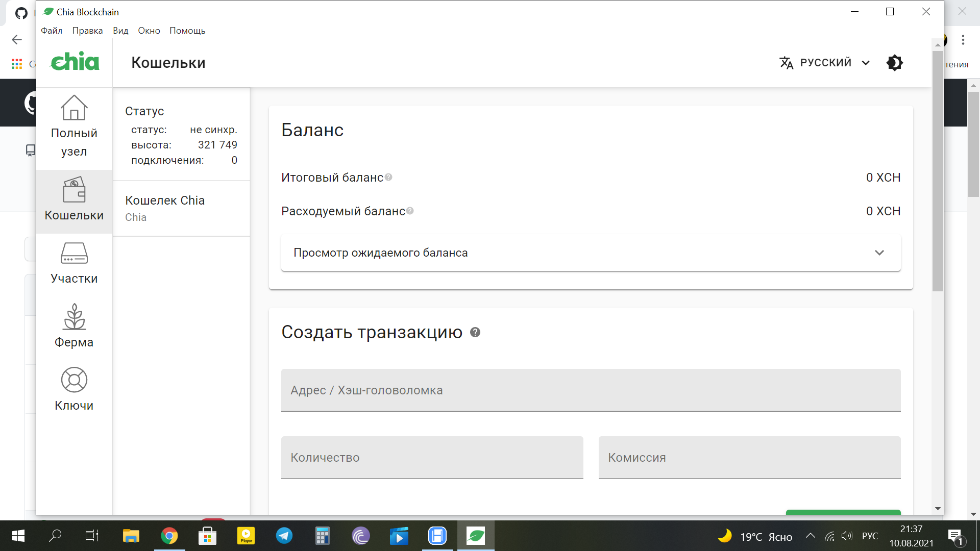Screen dimensions: 980x551
Task: Open the notification center icon
Action: coord(955,536)
